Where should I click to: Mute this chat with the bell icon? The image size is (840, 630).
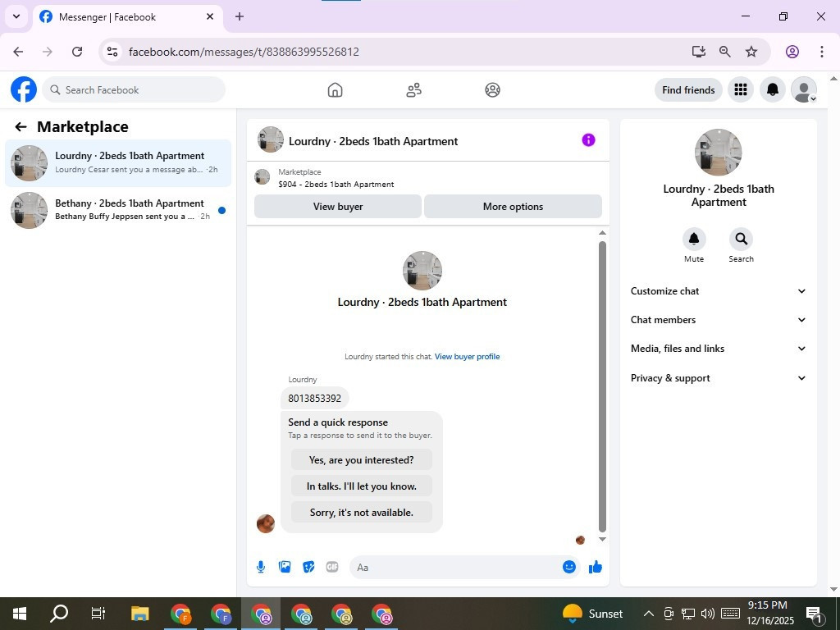[x=694, y=239]
